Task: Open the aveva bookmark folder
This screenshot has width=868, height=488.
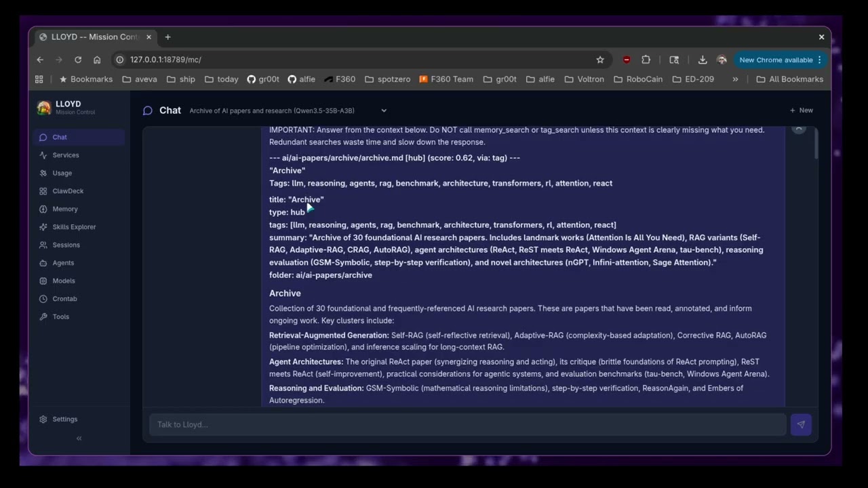Action: 139,79
